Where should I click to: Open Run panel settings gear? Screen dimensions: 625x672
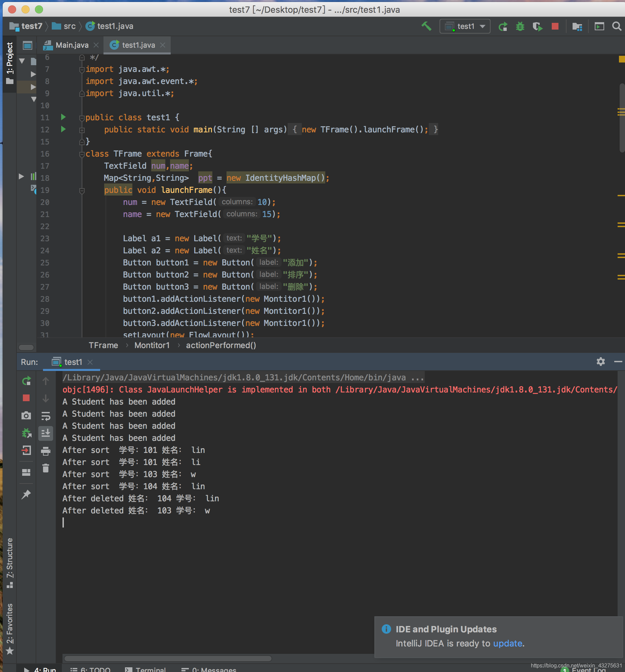tap(601, 362)
